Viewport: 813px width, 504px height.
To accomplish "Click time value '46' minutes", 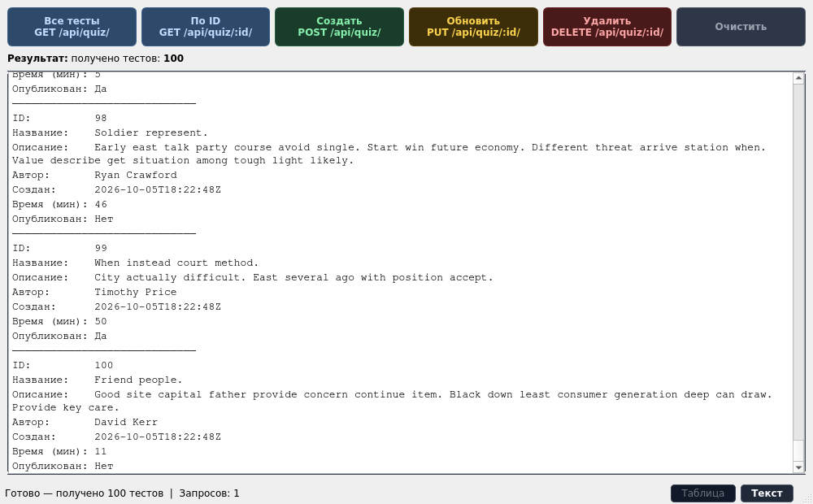I will [101, 204].
